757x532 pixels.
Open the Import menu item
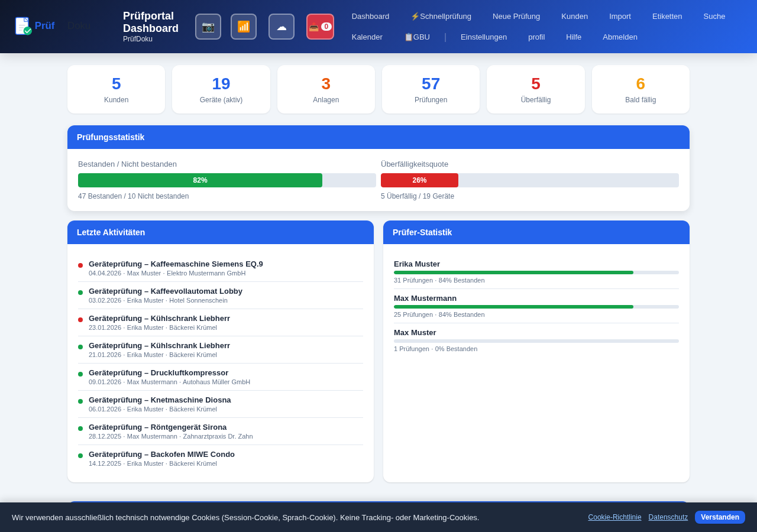tap(620, 16)
